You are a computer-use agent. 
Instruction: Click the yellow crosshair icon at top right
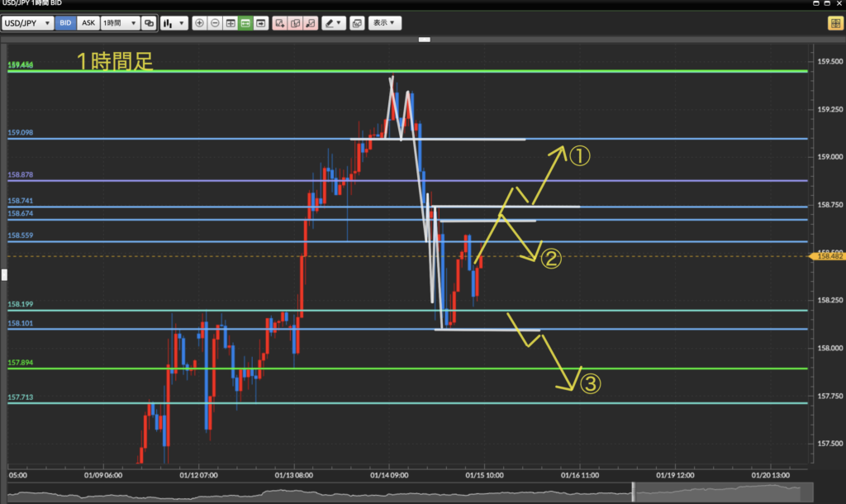[834, 23]
